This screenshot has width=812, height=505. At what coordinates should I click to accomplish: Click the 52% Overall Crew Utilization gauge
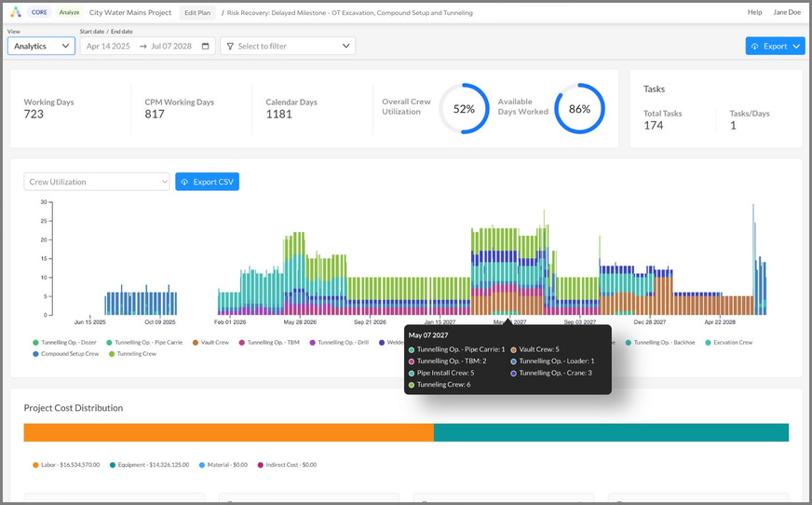click(x=464, y=109)
